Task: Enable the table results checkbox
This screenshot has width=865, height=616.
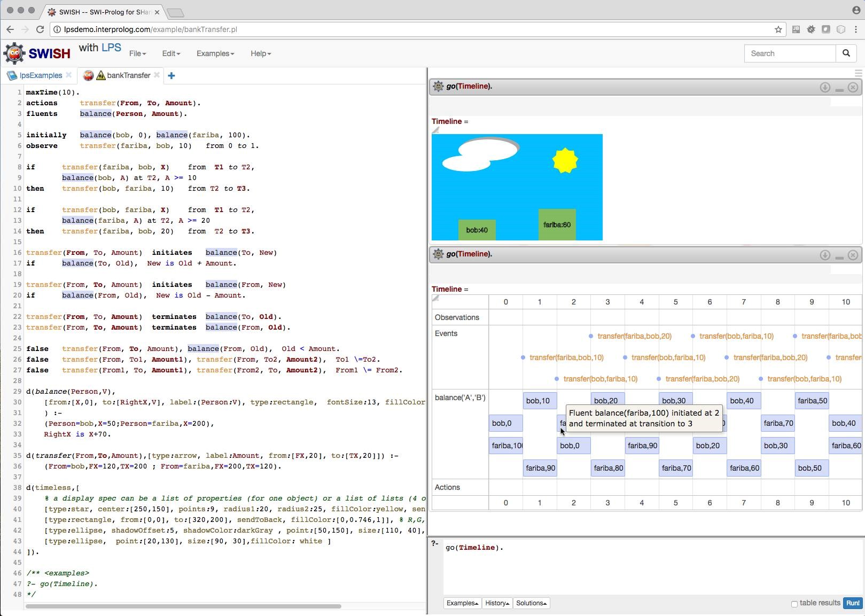Action: pos(794,604)
